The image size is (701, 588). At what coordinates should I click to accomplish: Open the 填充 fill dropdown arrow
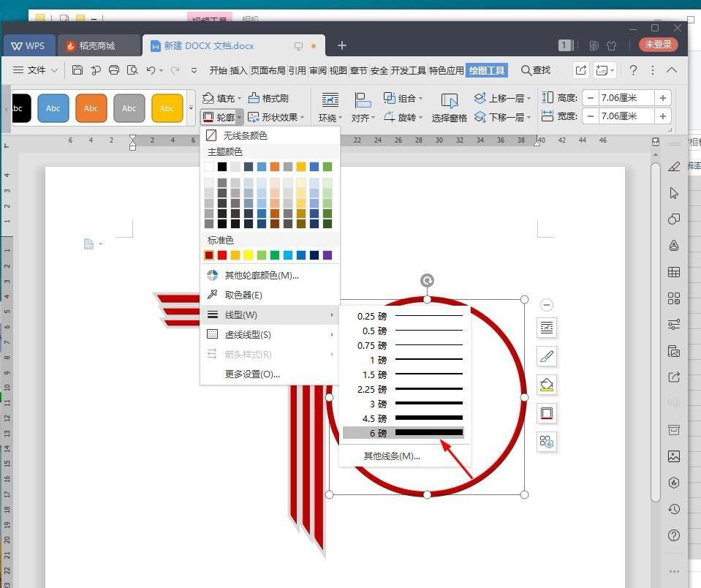239,98
